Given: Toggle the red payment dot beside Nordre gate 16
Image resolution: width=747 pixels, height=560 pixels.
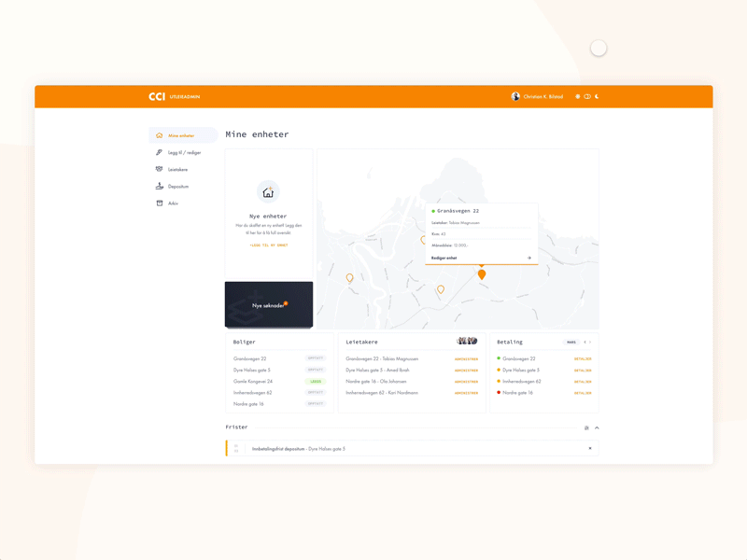Looking at the screenshot, I should [x=499, y=392].
